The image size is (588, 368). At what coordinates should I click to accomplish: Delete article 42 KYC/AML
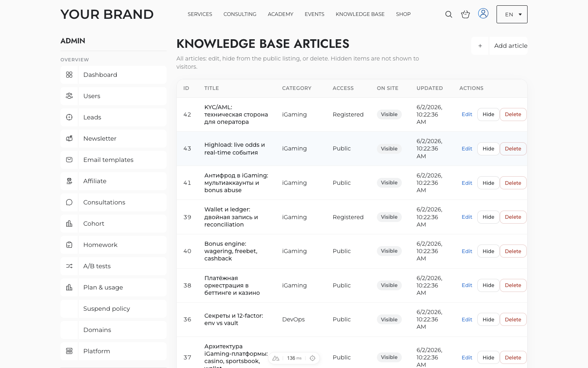click(513, 114)
